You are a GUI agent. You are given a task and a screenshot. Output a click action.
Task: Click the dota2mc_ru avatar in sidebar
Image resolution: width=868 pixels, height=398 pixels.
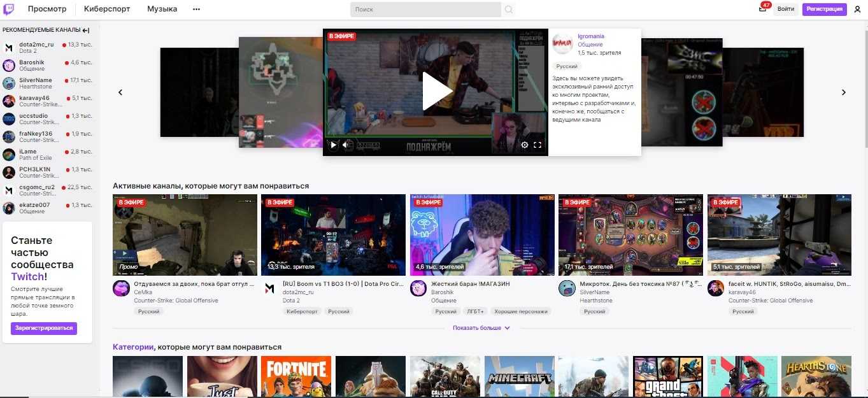[9, 48]
